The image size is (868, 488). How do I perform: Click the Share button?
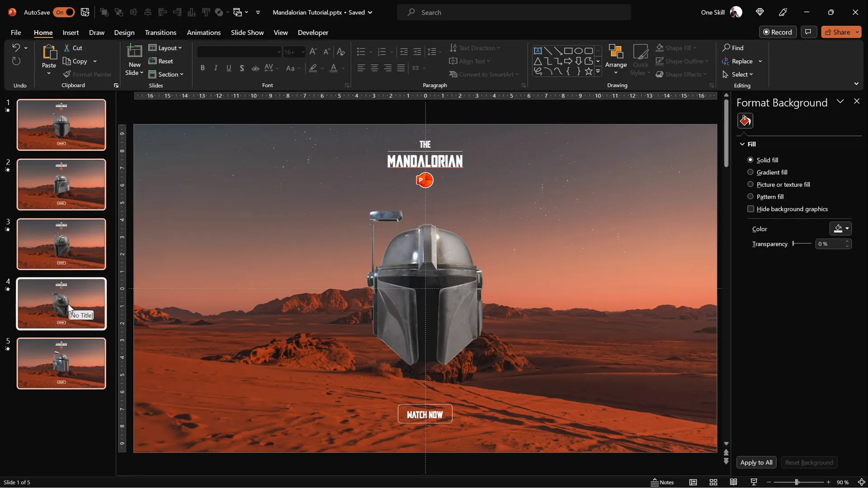[841, 32]
